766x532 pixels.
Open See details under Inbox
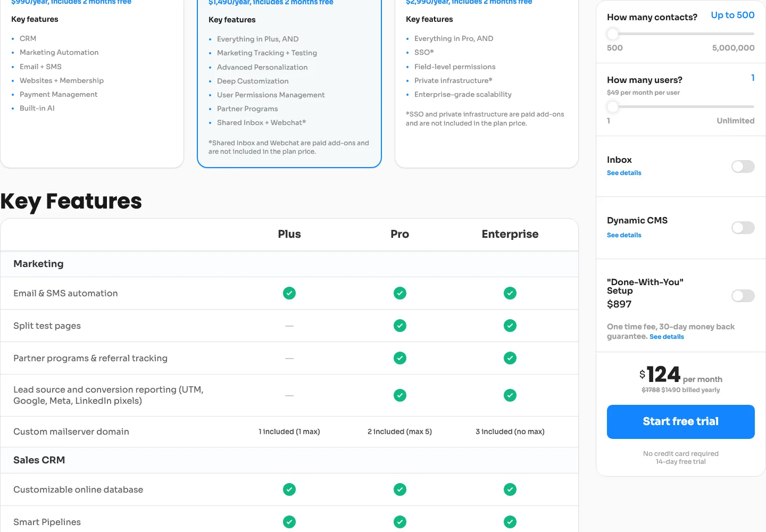624,173
